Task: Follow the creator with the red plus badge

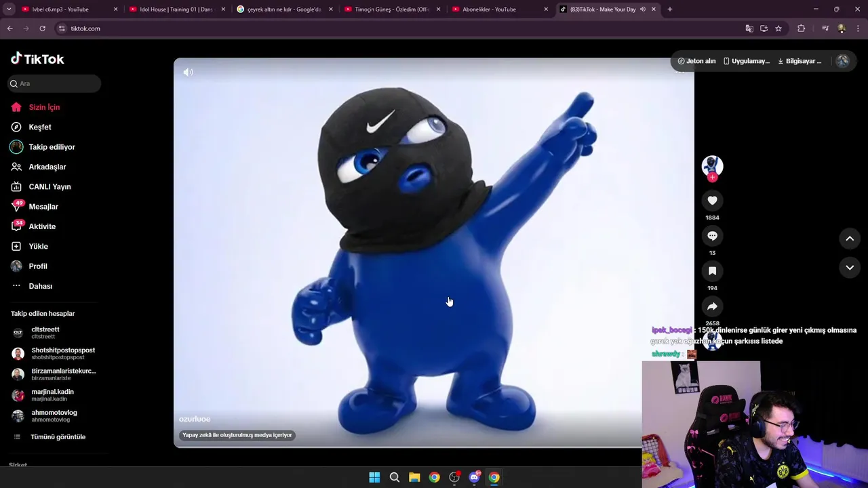Action: pyautogui.click(x=712, y=178)
